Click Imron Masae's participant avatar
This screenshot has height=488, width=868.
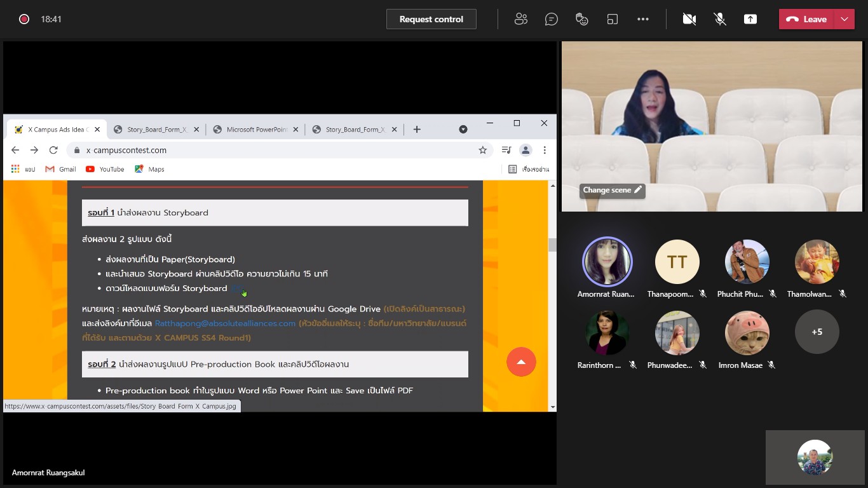click(x=747, y=332)
